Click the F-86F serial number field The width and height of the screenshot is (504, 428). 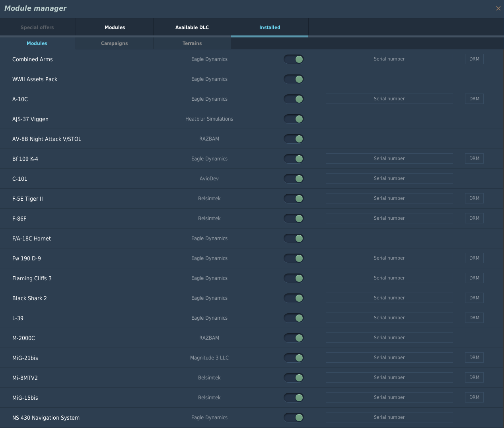point(389,218)
